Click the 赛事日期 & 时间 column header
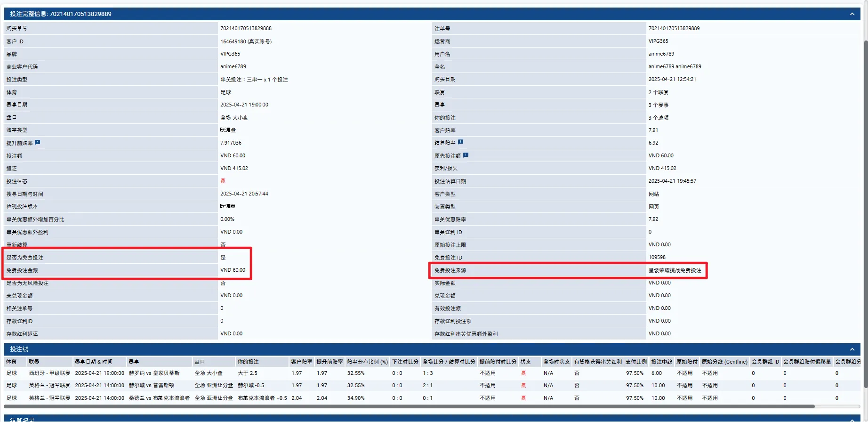This screenshot has width=868, height=422. click(x=94, y=362)
